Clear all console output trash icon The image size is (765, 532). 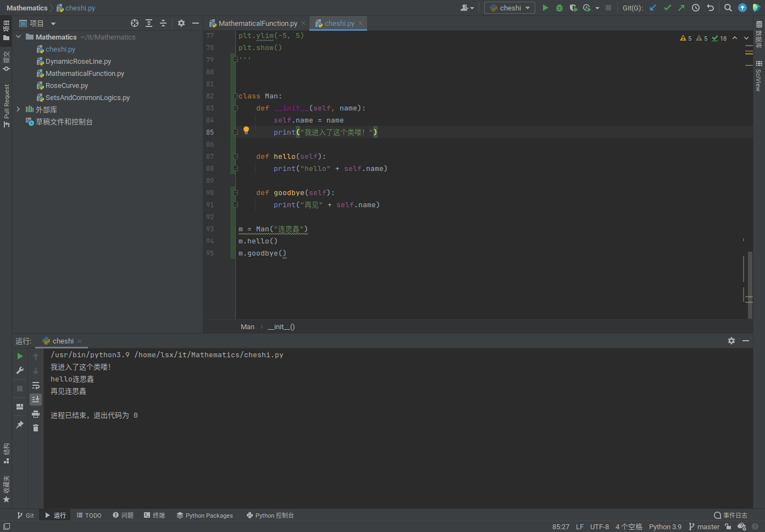pyautogui.click(x=36, y=428)
